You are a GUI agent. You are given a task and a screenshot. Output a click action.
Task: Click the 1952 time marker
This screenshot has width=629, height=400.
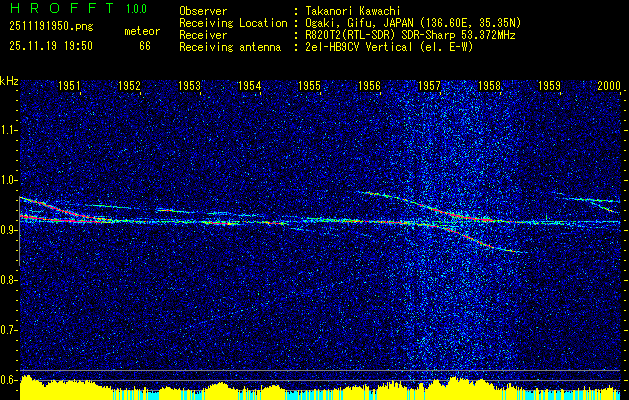point(129,85)
